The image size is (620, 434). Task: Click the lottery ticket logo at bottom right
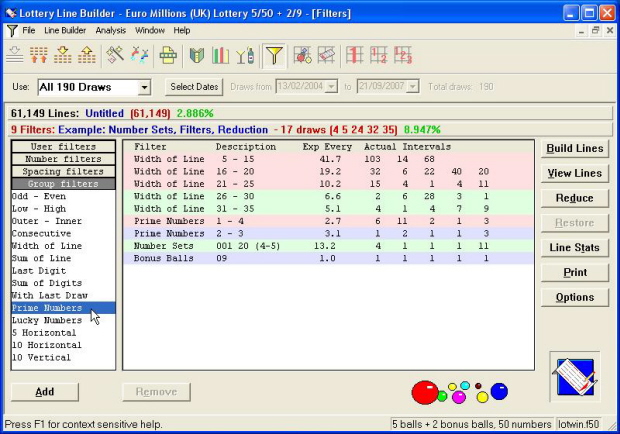pyautogui.click(x=575, y=376)
